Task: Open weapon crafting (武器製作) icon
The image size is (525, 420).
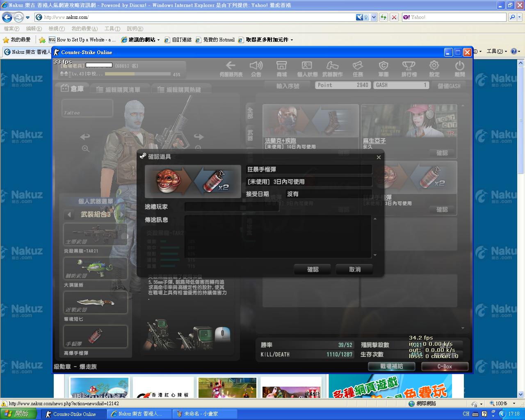Action: click(333, 69)
